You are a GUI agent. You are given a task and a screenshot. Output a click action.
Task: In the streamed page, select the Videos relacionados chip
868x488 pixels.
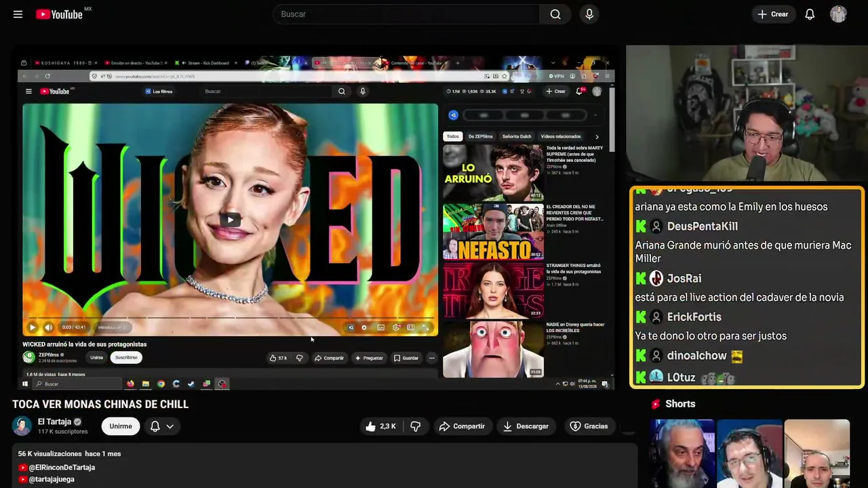561,136
